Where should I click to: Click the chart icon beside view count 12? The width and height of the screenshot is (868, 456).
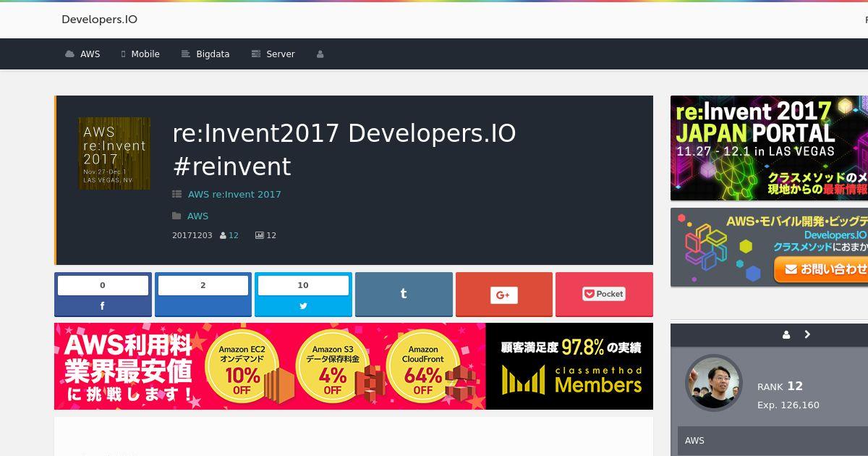coord(260,235)
